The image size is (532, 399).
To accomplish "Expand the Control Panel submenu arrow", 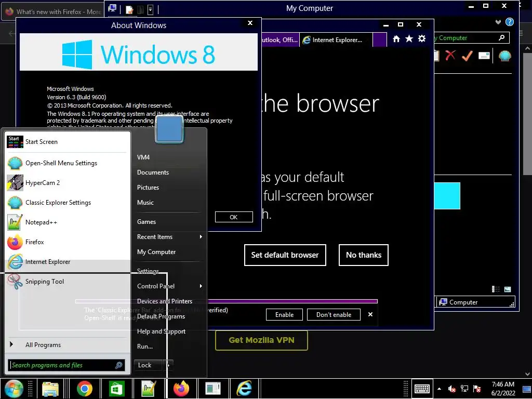I will click(x=201, y=286).
